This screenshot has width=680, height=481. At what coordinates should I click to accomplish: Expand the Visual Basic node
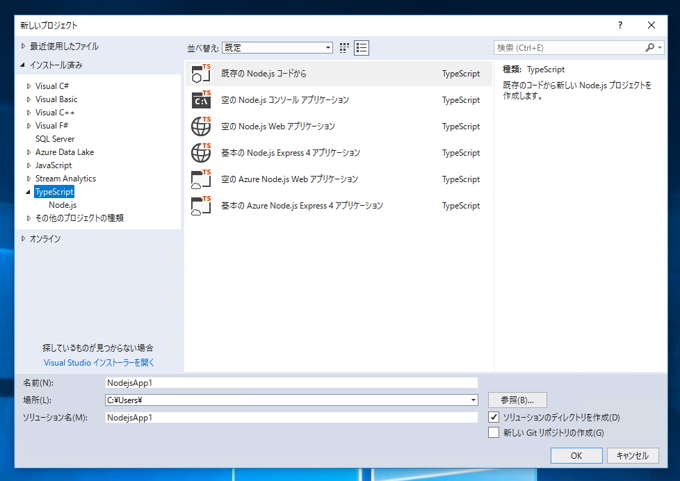pos(29,99)
